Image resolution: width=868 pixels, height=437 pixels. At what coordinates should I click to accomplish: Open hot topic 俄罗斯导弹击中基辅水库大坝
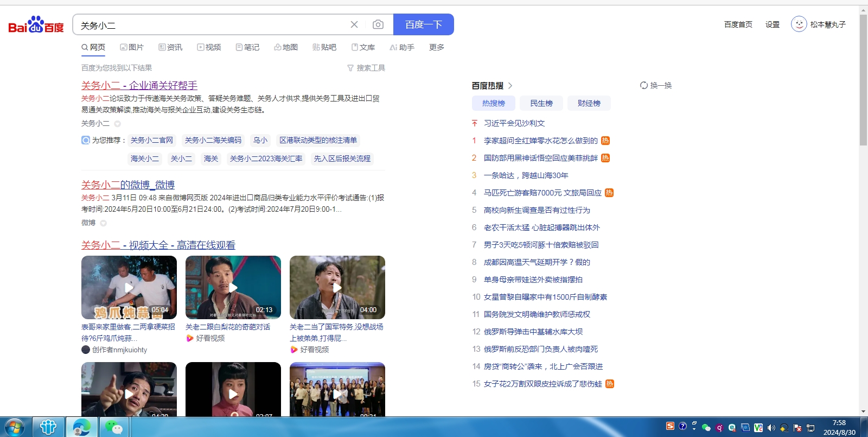point(533,332)
